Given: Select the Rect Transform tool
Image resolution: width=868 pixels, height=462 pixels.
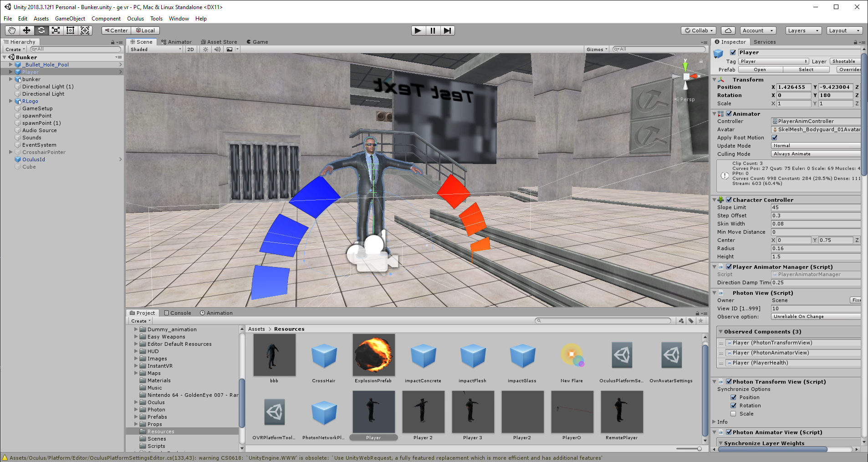Looking at the screenshot, I should pyautogui.click(x=70, y=31).
